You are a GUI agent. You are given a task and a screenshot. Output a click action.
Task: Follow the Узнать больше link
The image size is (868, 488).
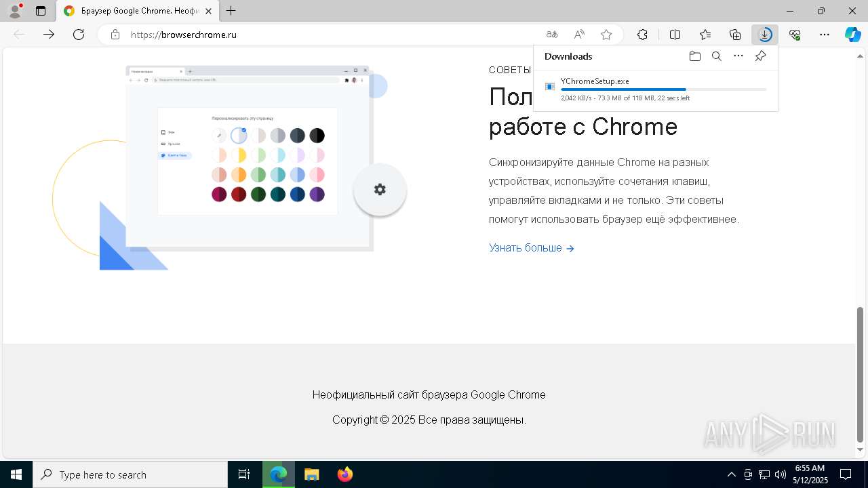[532, 248]
